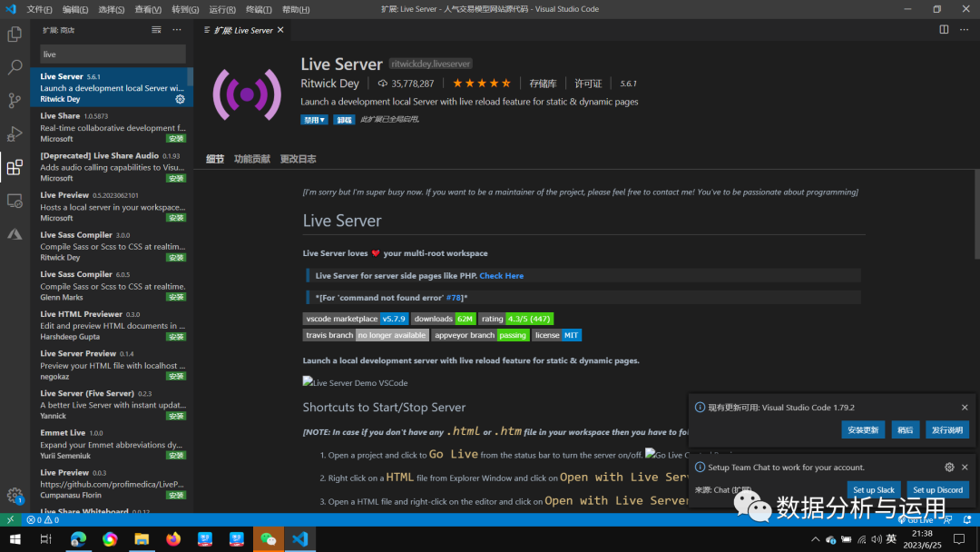Click Set up Slack button
This screenshot has height=552, width=980.
(874, 489)
